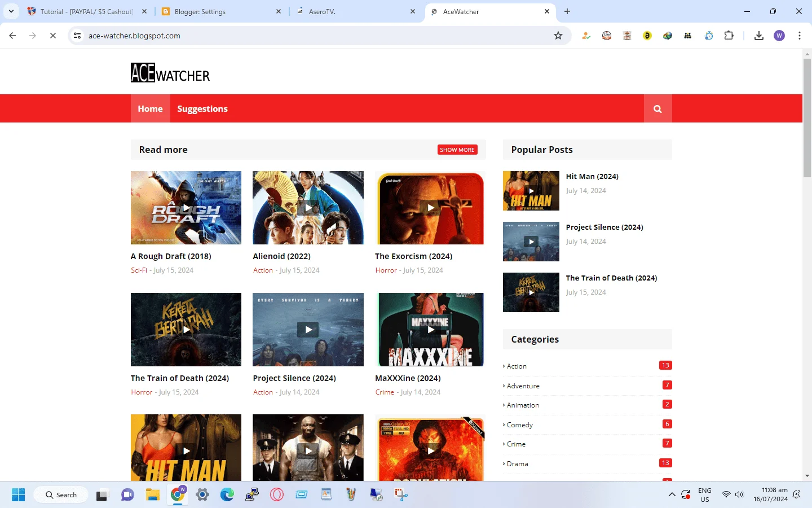This screenshot has height=508, width=812.
Task: Click the Task View icon on taskbar
Action: coord(102,495)
